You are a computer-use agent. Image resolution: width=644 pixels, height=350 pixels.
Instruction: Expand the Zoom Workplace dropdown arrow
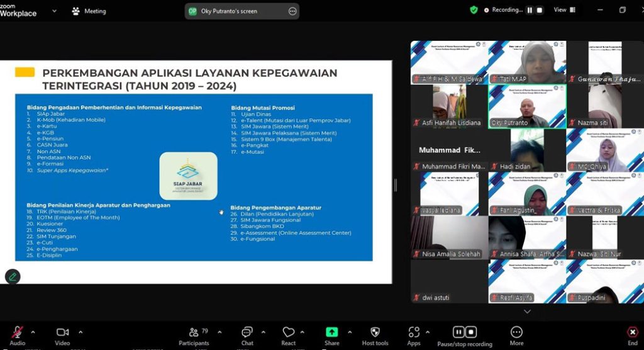click(x=54, y=11)
